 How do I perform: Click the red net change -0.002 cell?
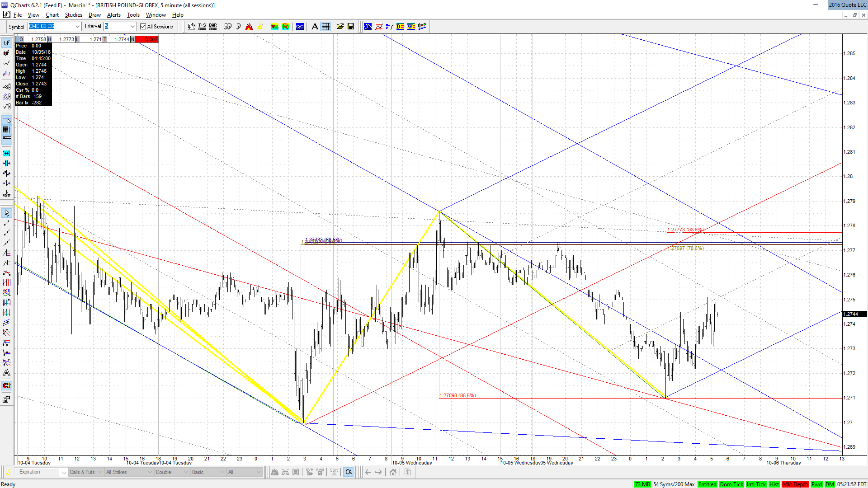pyautogui.click(x=147, y=39)
